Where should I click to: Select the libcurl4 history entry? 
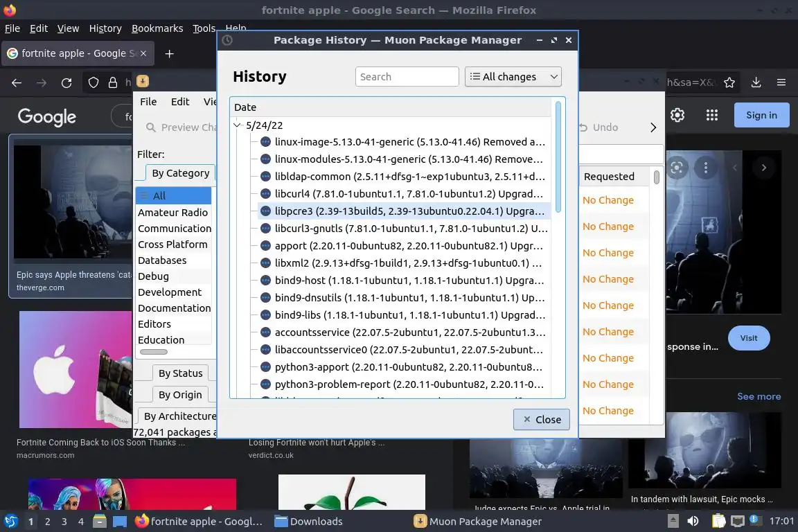(x=404, y=194)
